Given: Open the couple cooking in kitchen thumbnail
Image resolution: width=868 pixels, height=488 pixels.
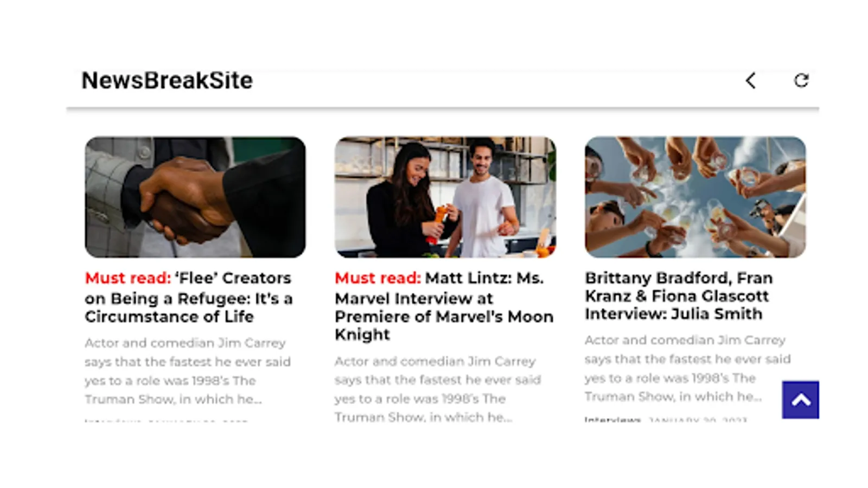Looking at the screenshot, I should (x=445, y=197).
